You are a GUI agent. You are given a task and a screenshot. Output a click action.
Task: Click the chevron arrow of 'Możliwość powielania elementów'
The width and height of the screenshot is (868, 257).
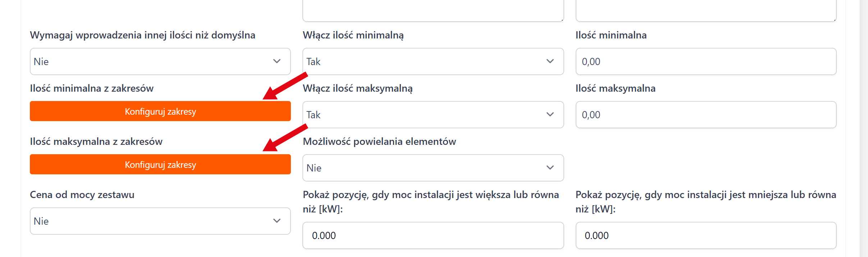pyautogui.click(x=550, y=168)
